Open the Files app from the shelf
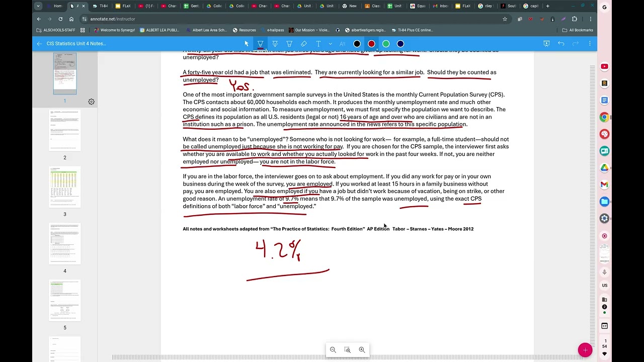The width and height of the screenshot is (644, 362). pos(604,202)
